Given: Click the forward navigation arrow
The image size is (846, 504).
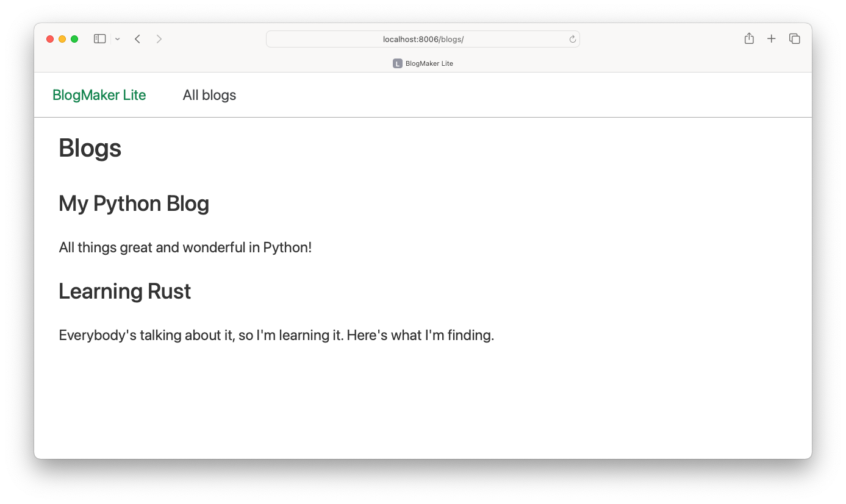Looking at the screenshot, I should point(159,38).
